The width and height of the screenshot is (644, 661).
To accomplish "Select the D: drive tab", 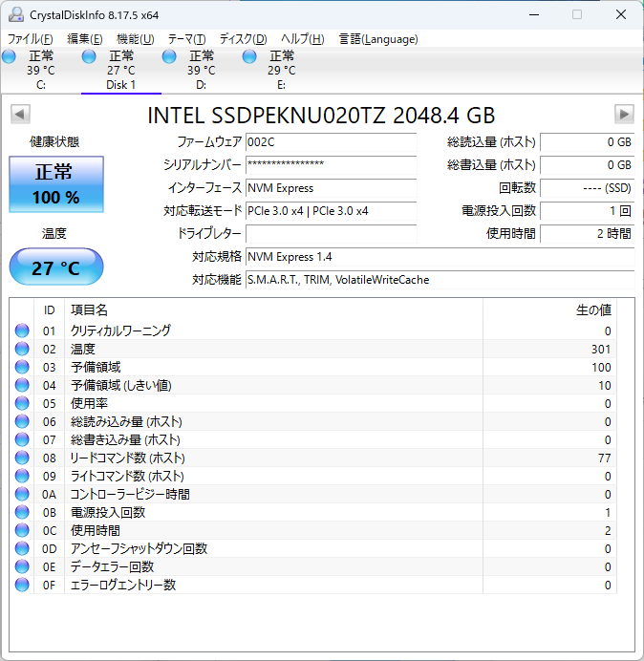I will pos(202,71).
